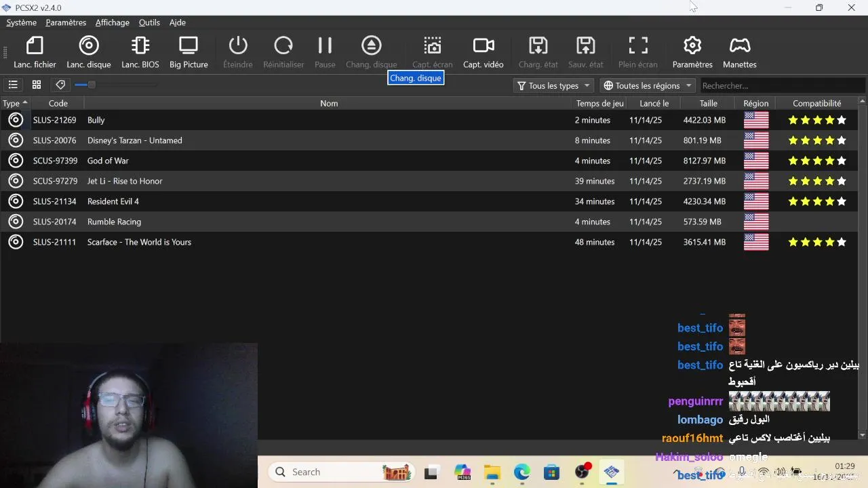Open the Affichage menu

point(113,22)
